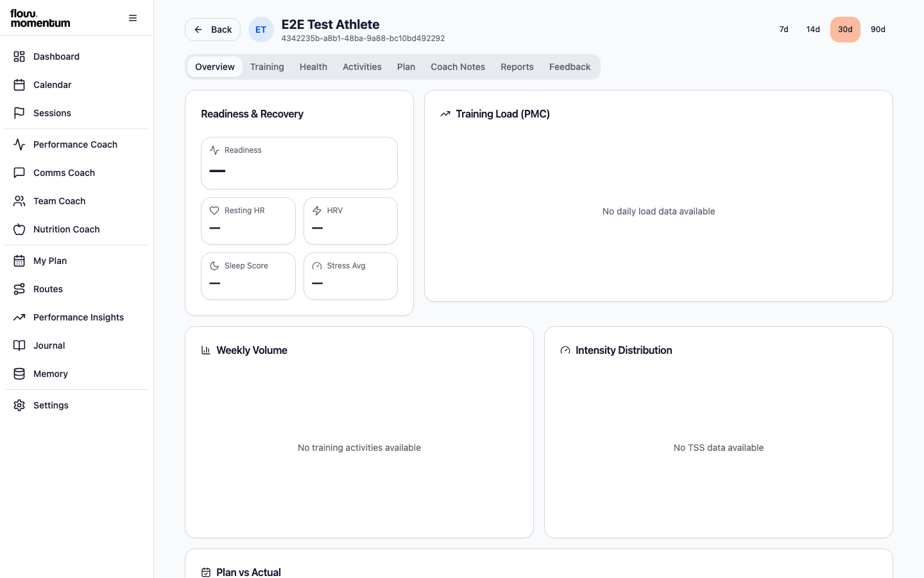Switch to the Training tab
The height and width of the screenshot is (578, 924).
[267, 67]
